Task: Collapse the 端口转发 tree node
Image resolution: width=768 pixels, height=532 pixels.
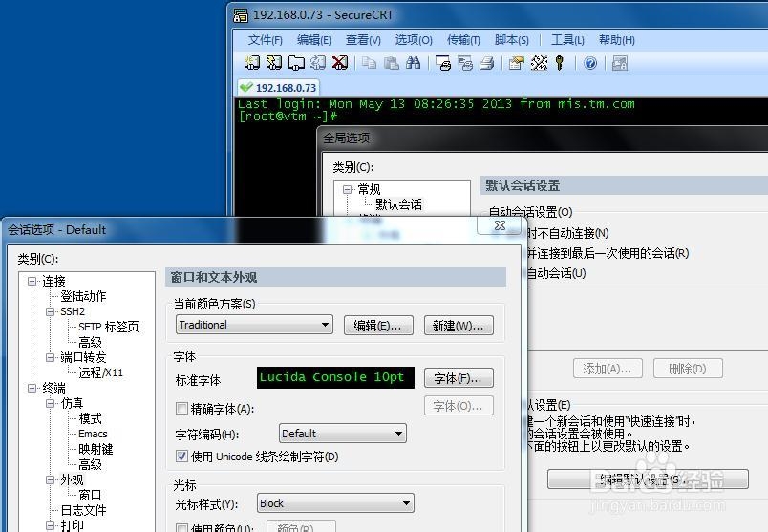Action: (50, 357)
